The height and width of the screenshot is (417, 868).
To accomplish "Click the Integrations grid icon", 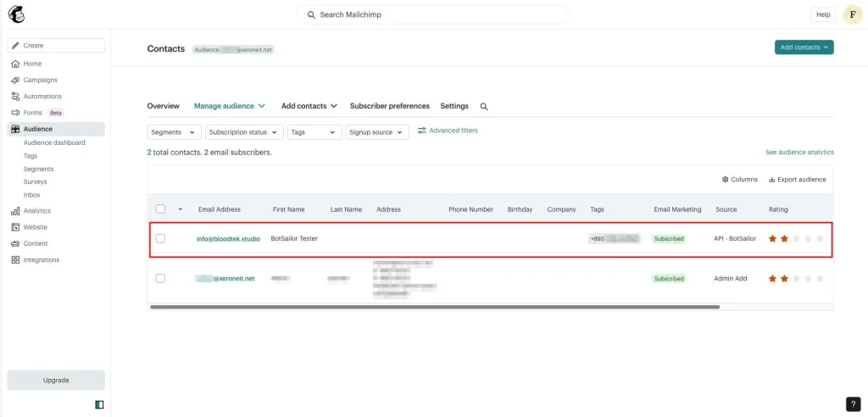I will pos(15,259).
